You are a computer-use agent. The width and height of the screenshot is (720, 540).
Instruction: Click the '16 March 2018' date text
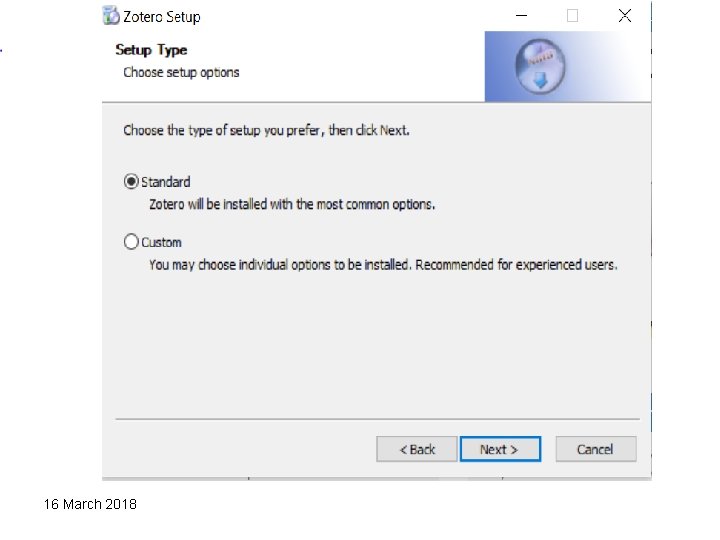[90, 504]
